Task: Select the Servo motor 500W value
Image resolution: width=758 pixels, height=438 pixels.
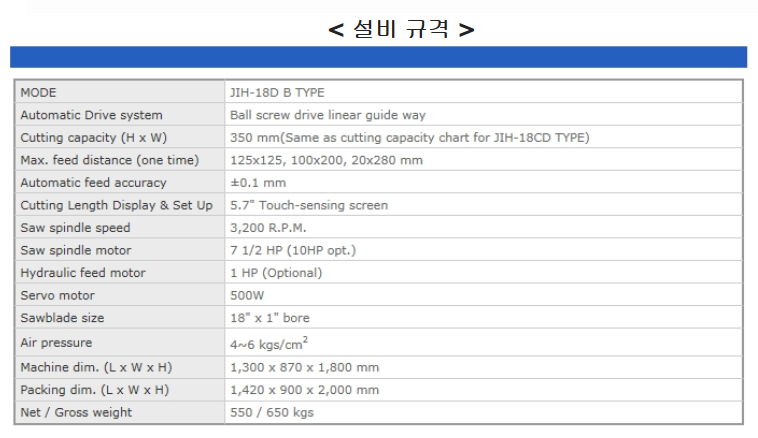Action: 247,295
